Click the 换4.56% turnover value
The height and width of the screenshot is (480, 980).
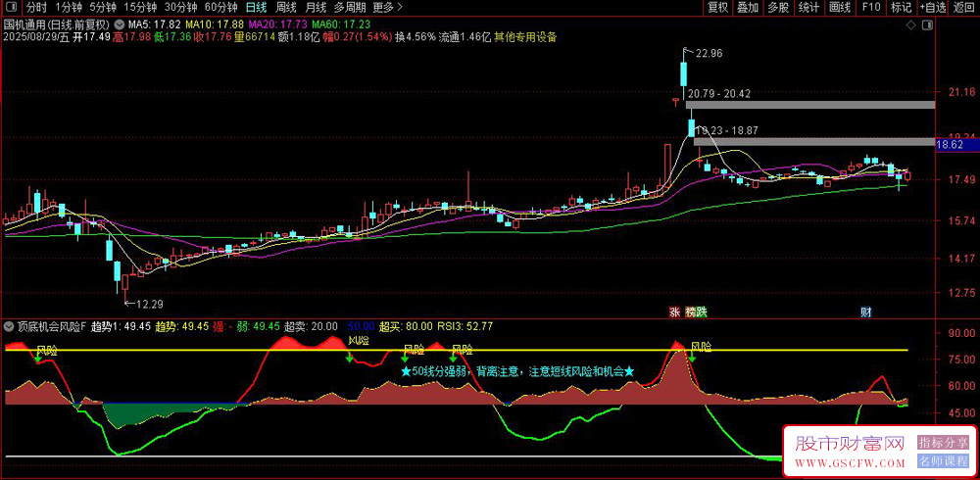tap(414, 37)
